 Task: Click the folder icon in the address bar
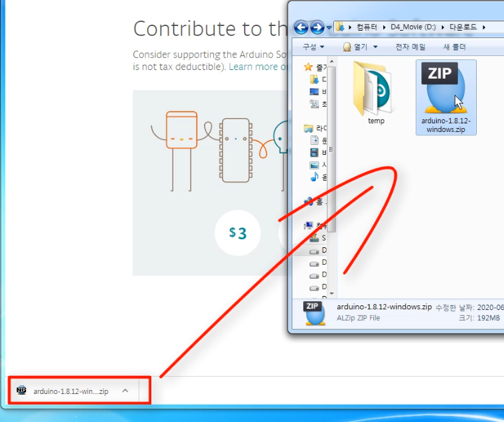(x=340, y=27)
